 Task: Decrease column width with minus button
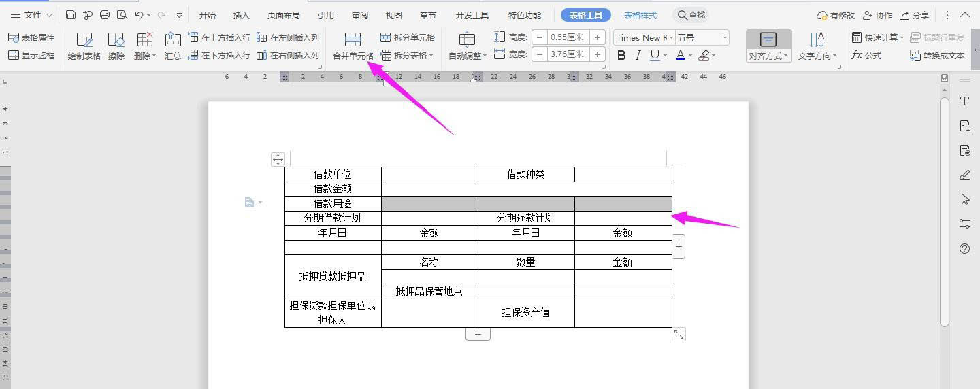tap(539, 54)
